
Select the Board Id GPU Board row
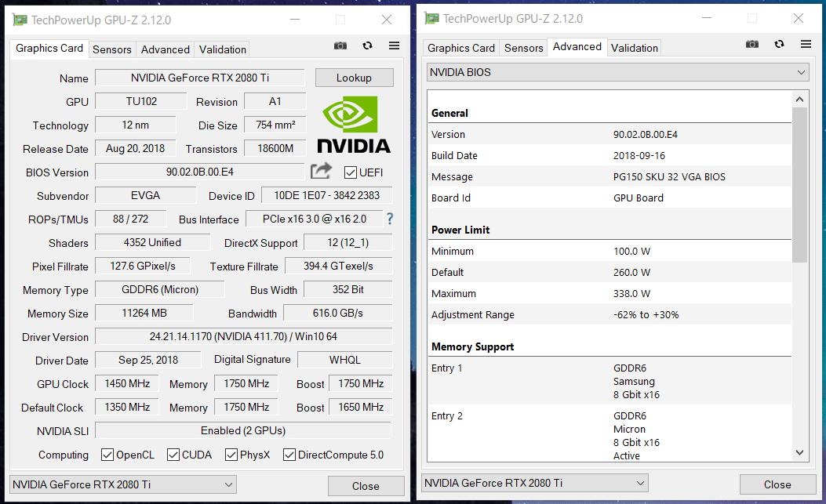(609, 198)
